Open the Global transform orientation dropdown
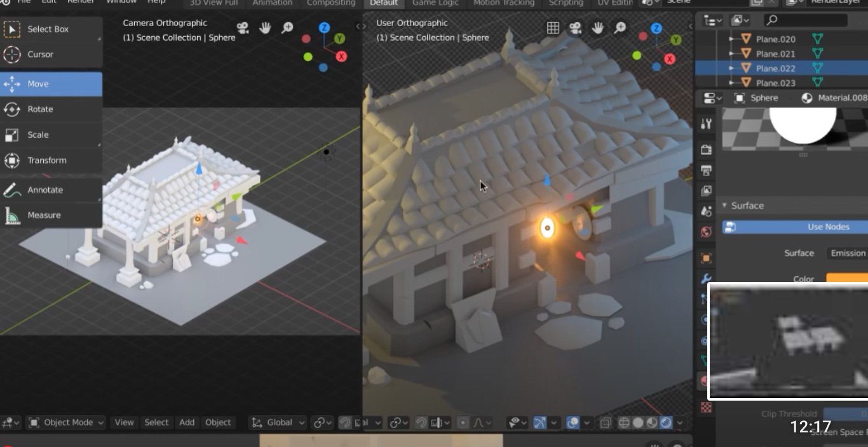Screen dimensions: 868x447 point(278,422)
